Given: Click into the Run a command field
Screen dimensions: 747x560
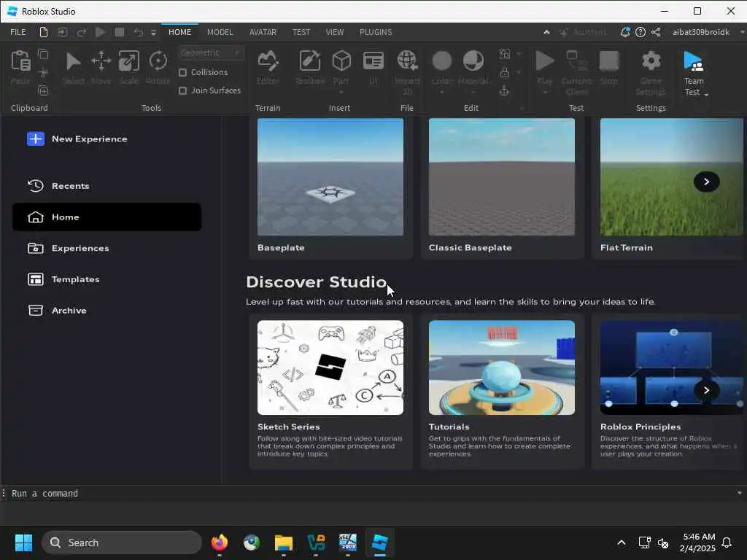Looking at the screenshot, I should (365, 494).
